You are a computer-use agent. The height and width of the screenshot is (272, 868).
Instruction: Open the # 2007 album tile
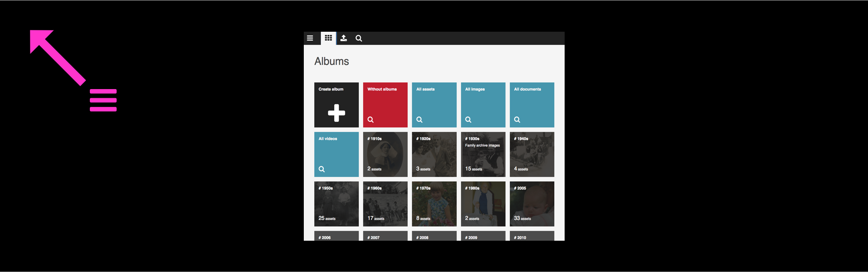(x=385, y=236)
